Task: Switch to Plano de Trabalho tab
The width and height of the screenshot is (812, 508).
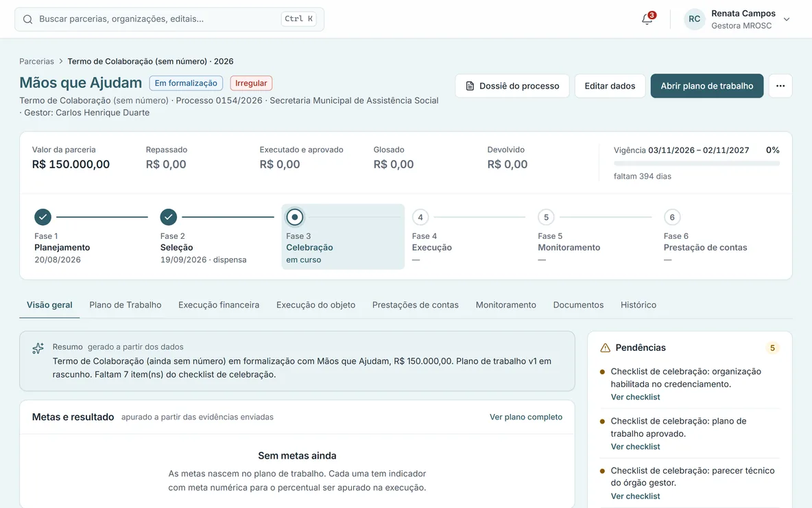Action: point(126,305)
